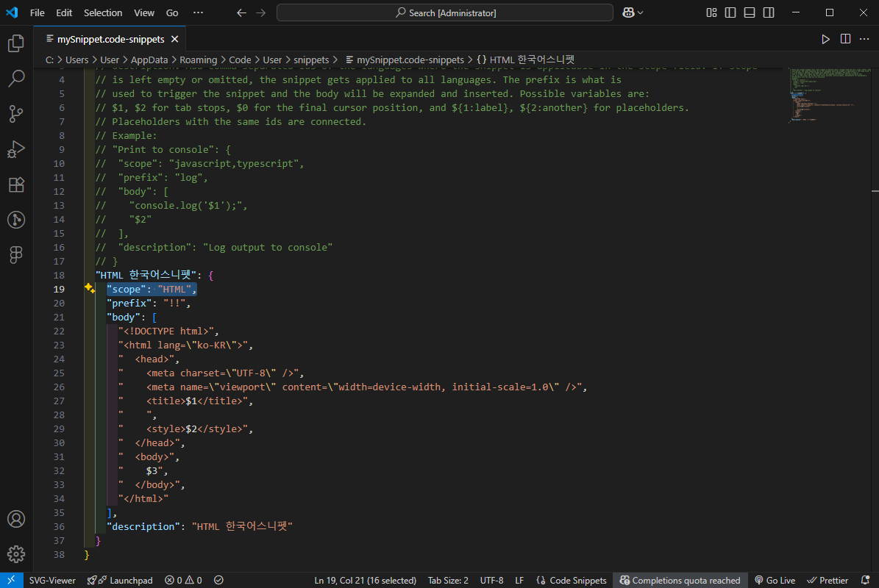
Task: Click the Ln 19, Col 21 position indicator
Action: (366, 580)
